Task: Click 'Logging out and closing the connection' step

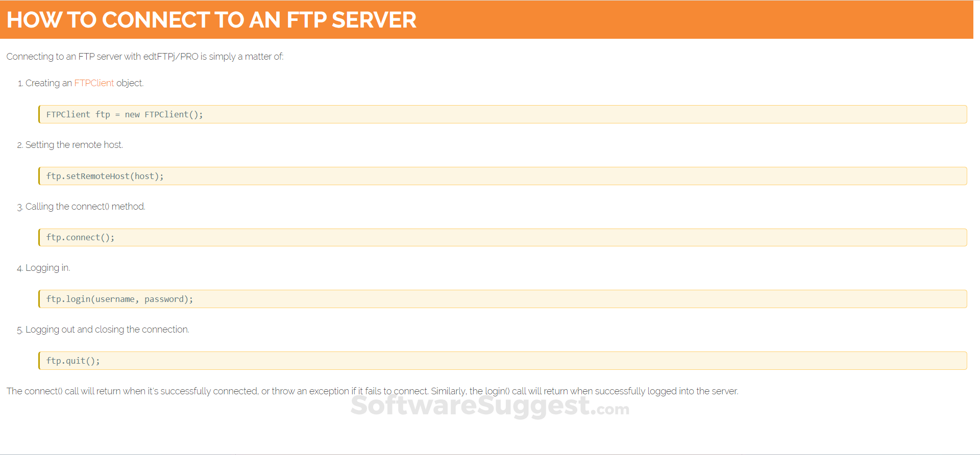Action: point(107,330)
